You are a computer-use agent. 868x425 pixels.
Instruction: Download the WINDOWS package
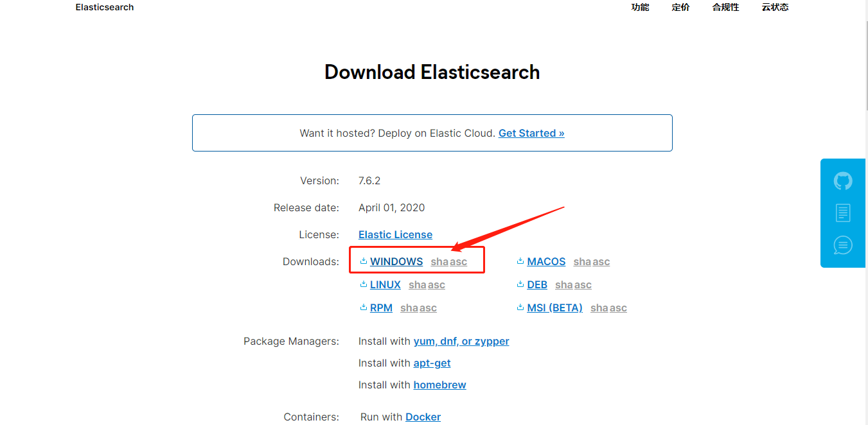point(396,261)
